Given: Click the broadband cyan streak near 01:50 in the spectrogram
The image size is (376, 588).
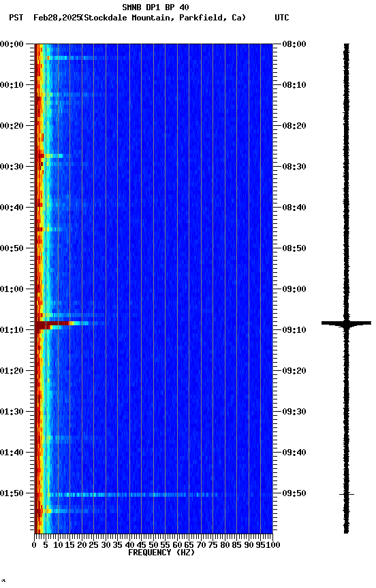Looking at the screenshot, I should coord(134,495).
